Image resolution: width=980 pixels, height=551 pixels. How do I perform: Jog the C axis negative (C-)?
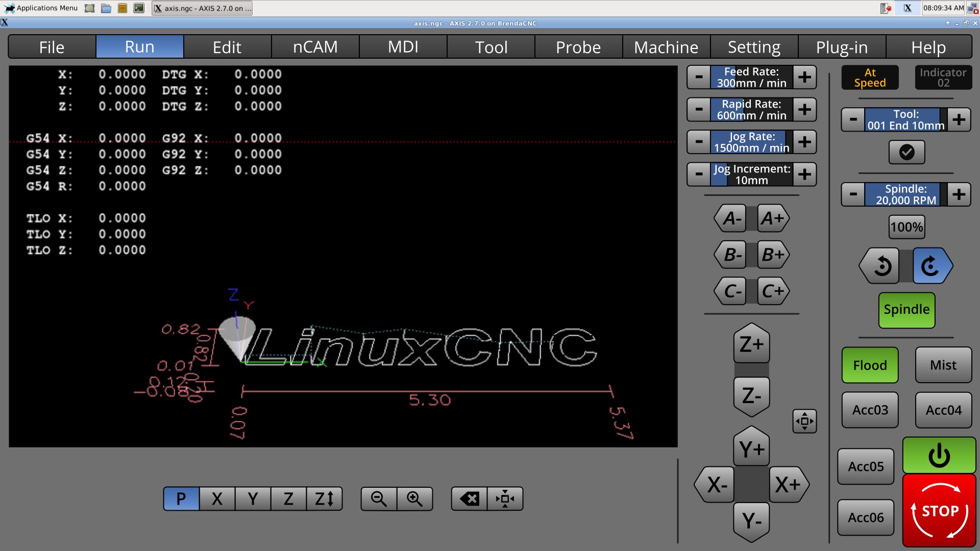(x=730, y=291)
